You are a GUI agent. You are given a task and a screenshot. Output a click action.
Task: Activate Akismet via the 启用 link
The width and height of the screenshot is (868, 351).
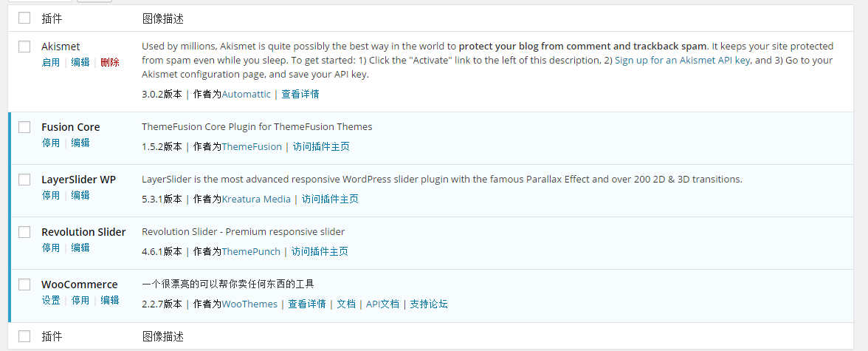coord(51,63)
